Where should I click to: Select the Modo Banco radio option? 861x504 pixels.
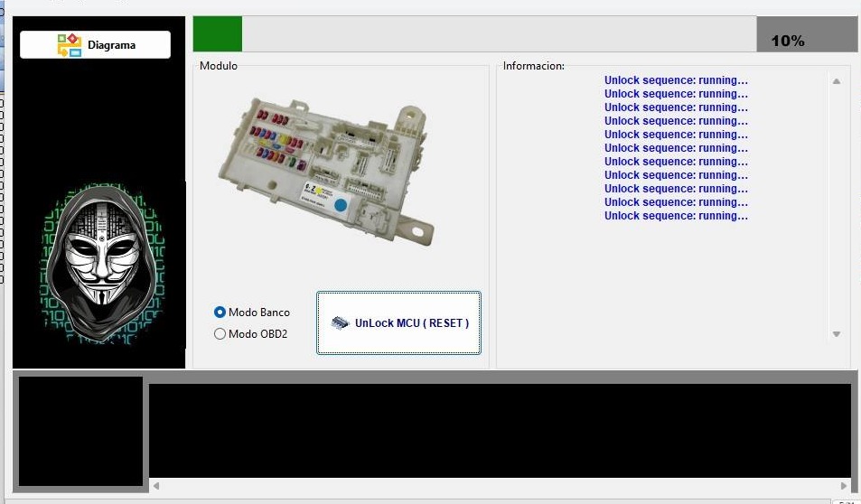pos(220,313)
